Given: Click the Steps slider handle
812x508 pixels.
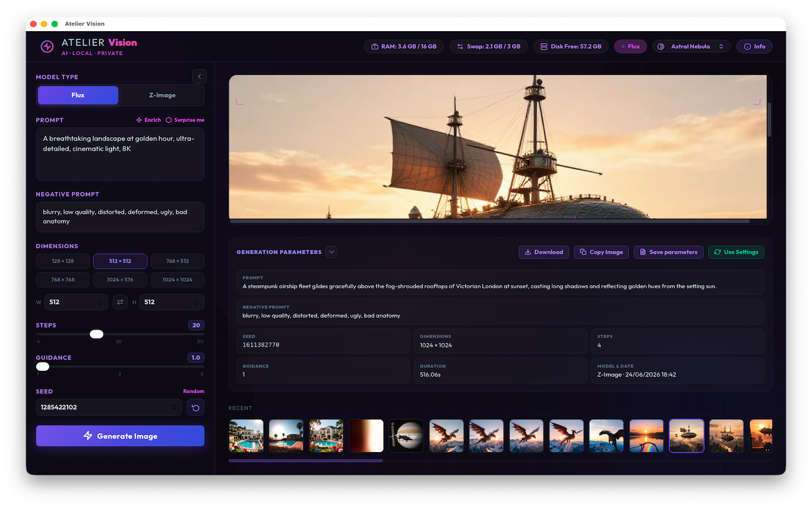Looking at the screenshot, I should pyautogui.click(x=96, y=334).
